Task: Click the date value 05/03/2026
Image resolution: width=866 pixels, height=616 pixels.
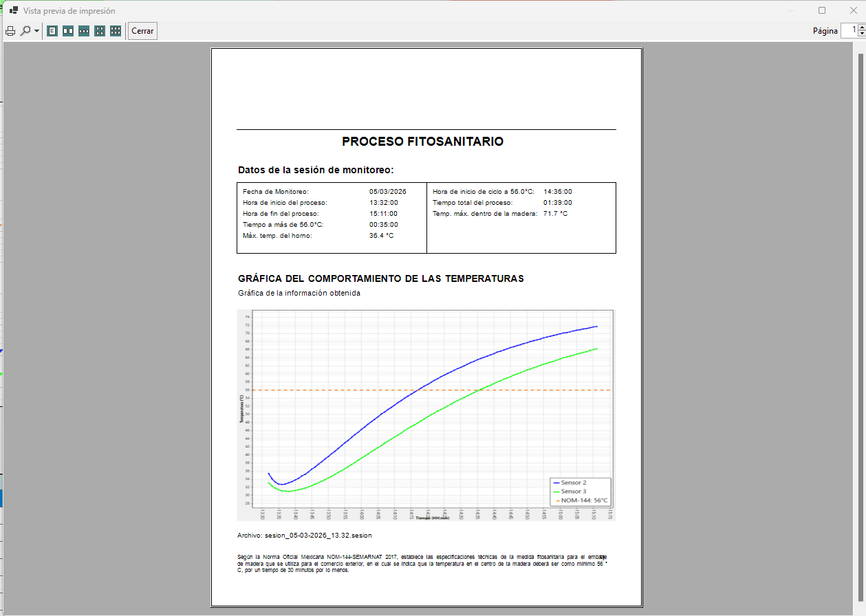Action: (x=388, y=192)
